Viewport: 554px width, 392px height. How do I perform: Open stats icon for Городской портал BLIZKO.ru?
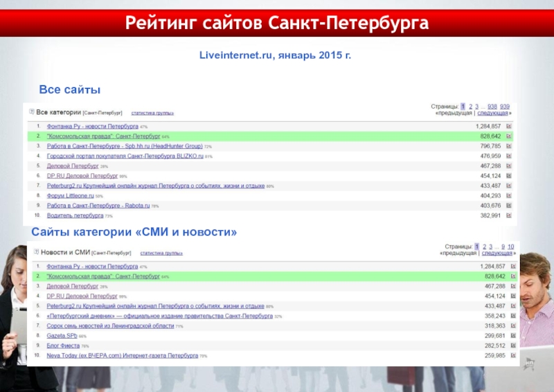(509, 157)
